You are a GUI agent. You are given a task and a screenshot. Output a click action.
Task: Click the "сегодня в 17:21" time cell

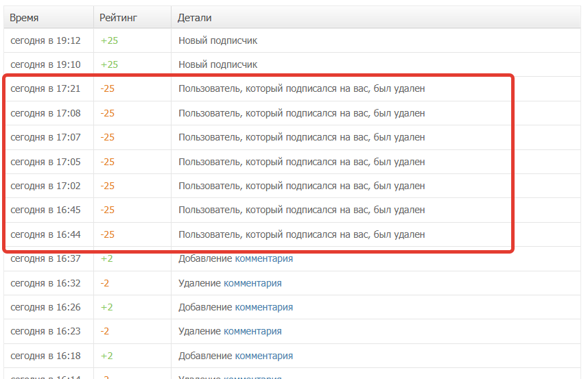46,88
